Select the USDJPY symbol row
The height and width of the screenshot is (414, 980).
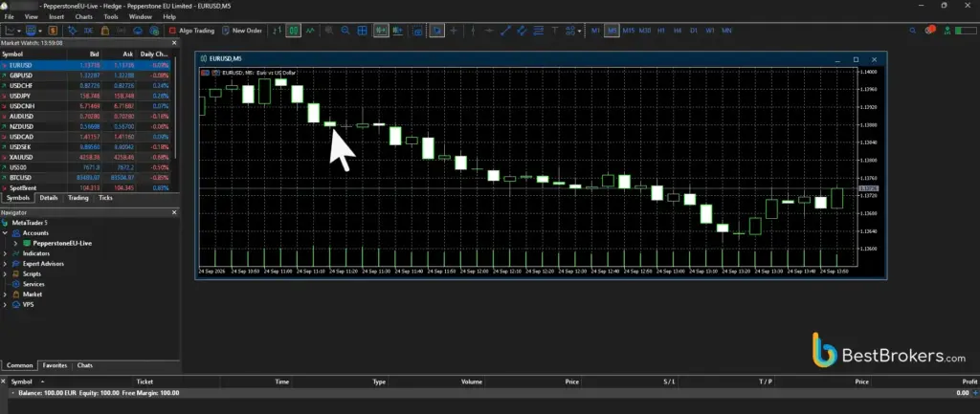point(85,96)
